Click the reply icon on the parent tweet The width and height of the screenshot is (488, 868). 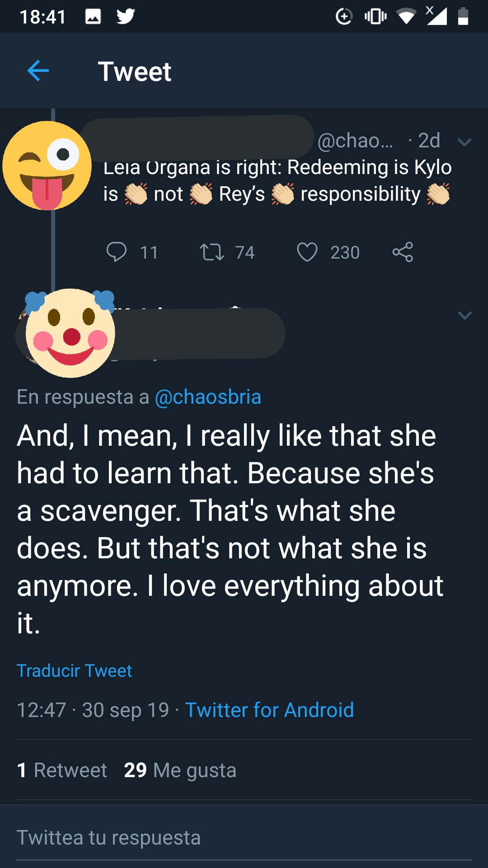coord(116,252)
